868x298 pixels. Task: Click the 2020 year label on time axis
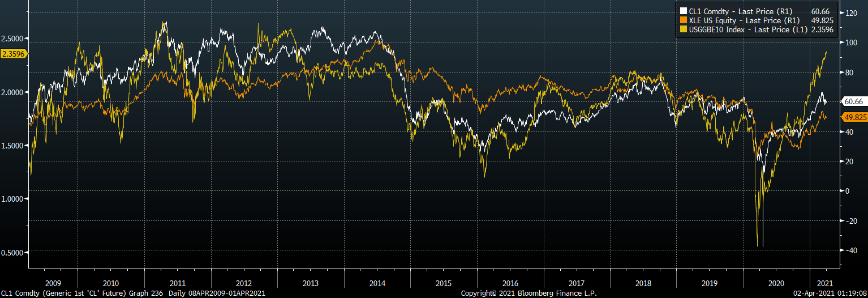pyautogui.click(x=776, y=283)
